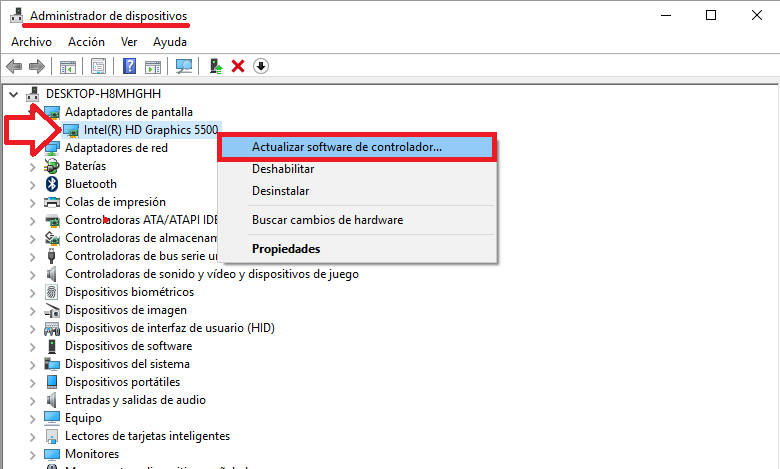Click the Forward arrow toolbar icon

[37, 66]
